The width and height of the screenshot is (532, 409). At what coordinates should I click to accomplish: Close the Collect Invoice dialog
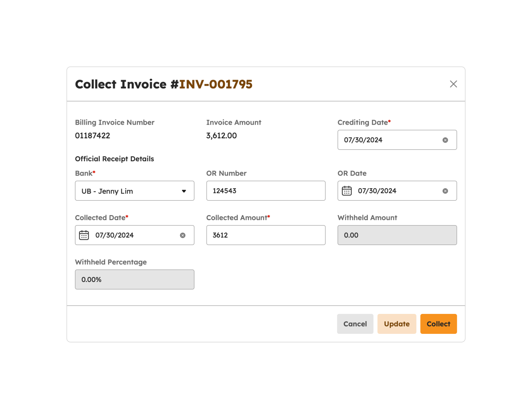(453, 84)
